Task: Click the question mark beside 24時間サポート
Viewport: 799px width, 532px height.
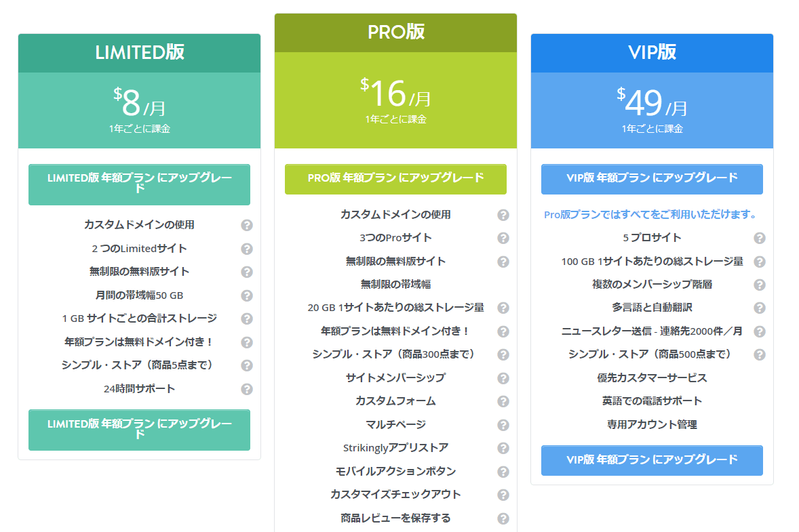Action: pyautogui.click(x=247, y=389)
